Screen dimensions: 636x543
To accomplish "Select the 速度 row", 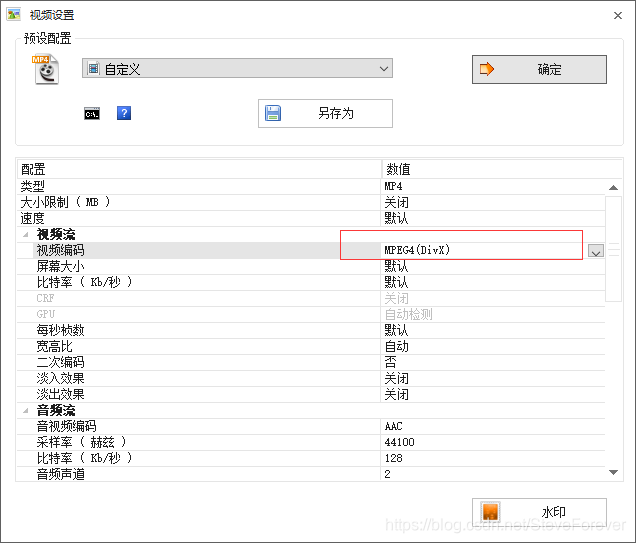I will (311, 219).
